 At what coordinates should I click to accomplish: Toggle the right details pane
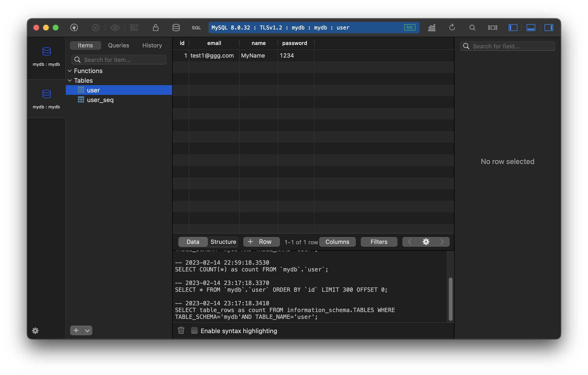[548, 28]
